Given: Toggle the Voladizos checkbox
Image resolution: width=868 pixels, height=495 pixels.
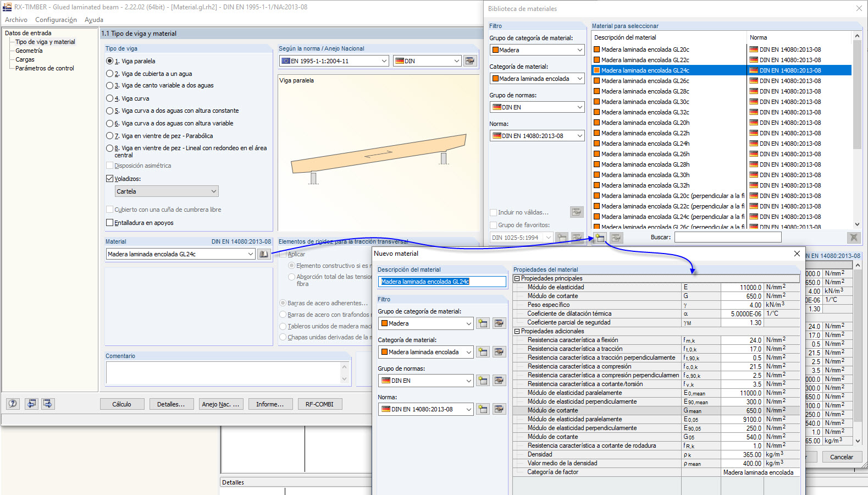Looking at the screenshot, I should (109, 179).
